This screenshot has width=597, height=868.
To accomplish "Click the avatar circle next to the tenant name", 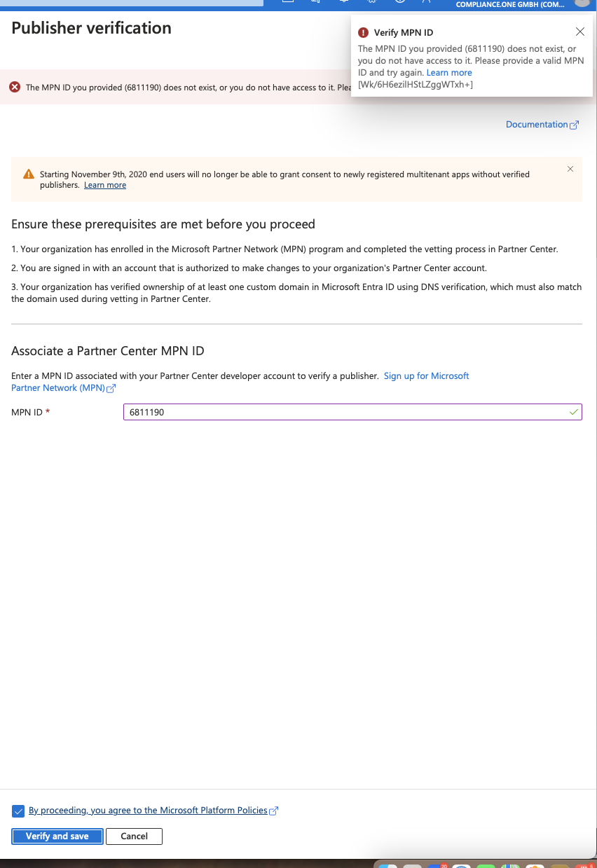I will (582, 4).
